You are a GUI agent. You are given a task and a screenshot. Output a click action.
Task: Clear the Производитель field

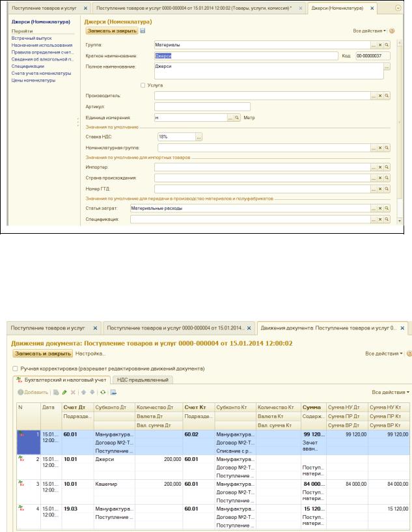380,96
